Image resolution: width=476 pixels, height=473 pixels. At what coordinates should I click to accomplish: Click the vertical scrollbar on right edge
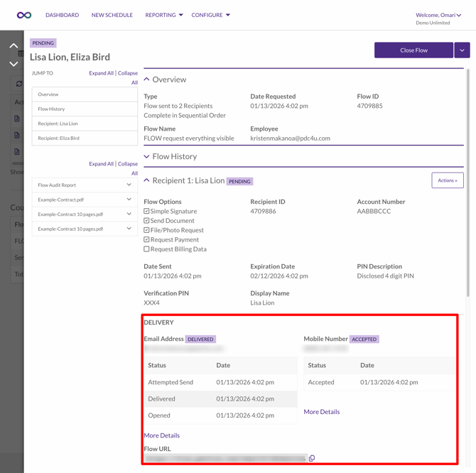[x=467, y=185]
